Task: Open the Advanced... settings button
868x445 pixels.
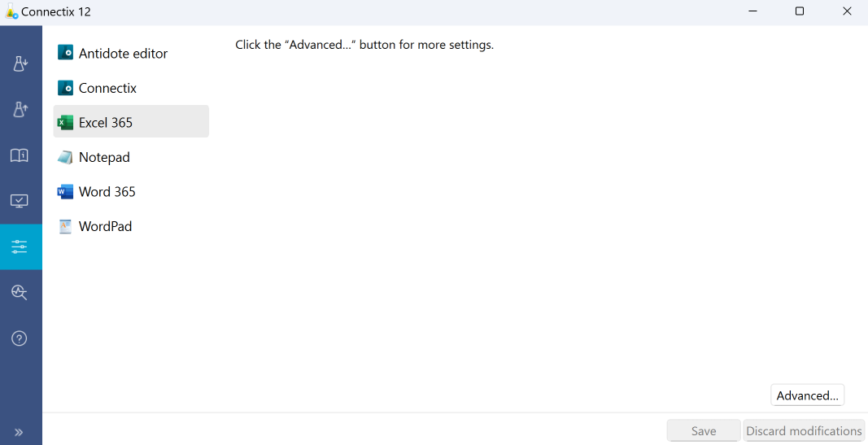Action: click(x=807, y=395)
